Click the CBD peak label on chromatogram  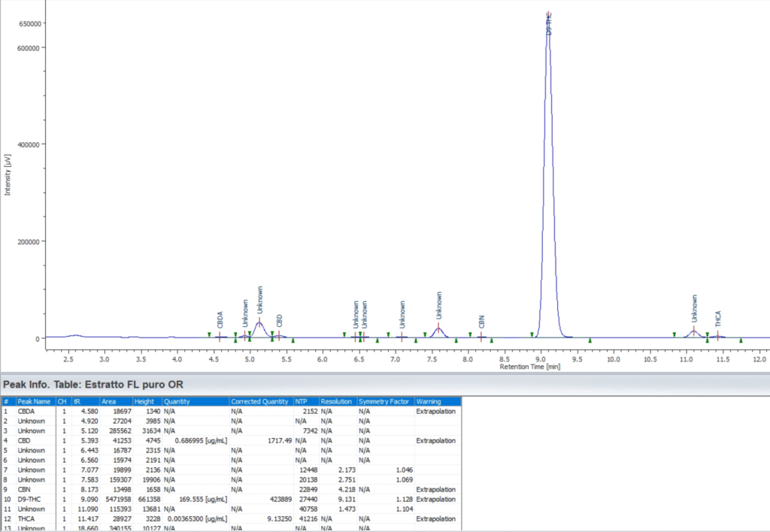(279, 320)
